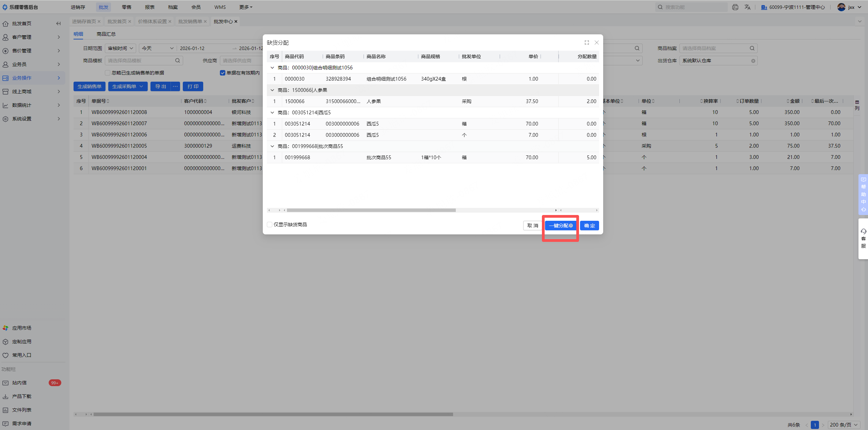Collapse the 商品: 1500066|人参果 group
This screenshot has height=430, width=868.
272,90
